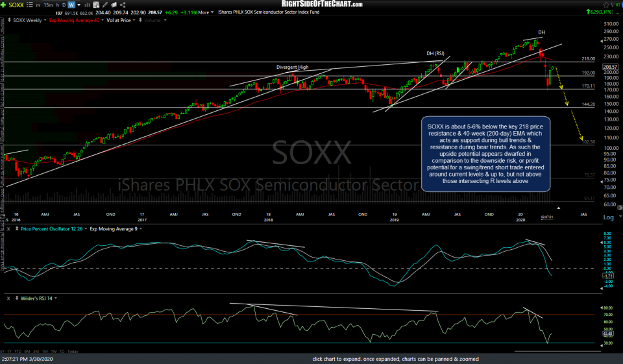Select the hourly (h) timeframe

pos(58,5)
